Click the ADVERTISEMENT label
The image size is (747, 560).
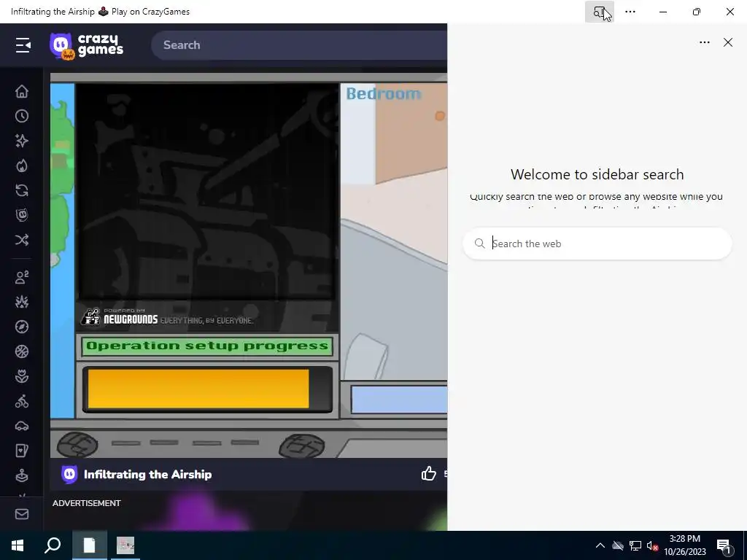coord(87,503)
